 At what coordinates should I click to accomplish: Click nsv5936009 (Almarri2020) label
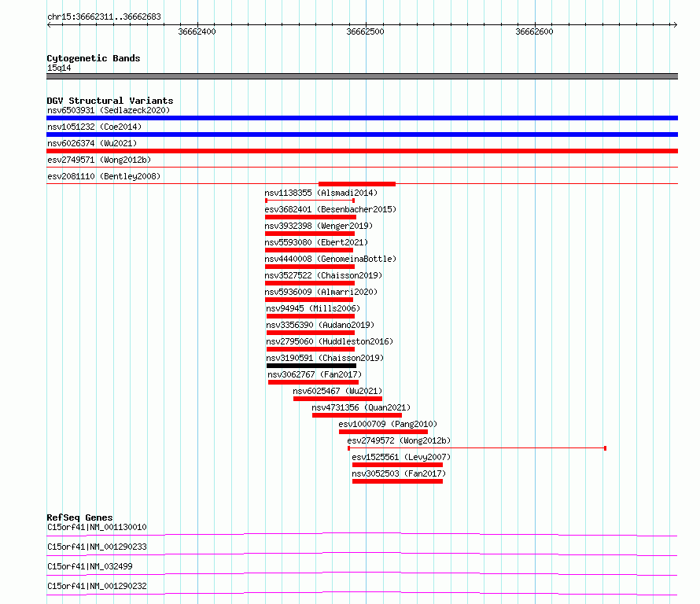click(x=321, y=292)
